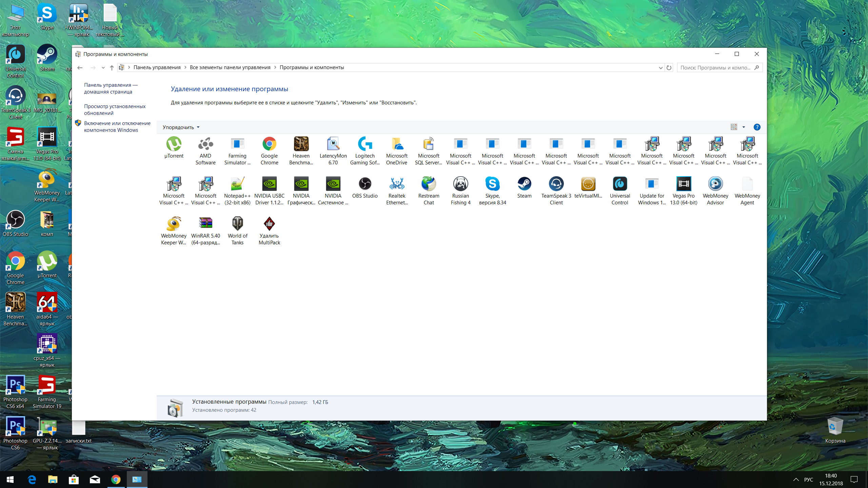This screenshot has height=488, width=868.
Task: Open recent locations dropdown near back arrows
Action: [x=103, y=68]
